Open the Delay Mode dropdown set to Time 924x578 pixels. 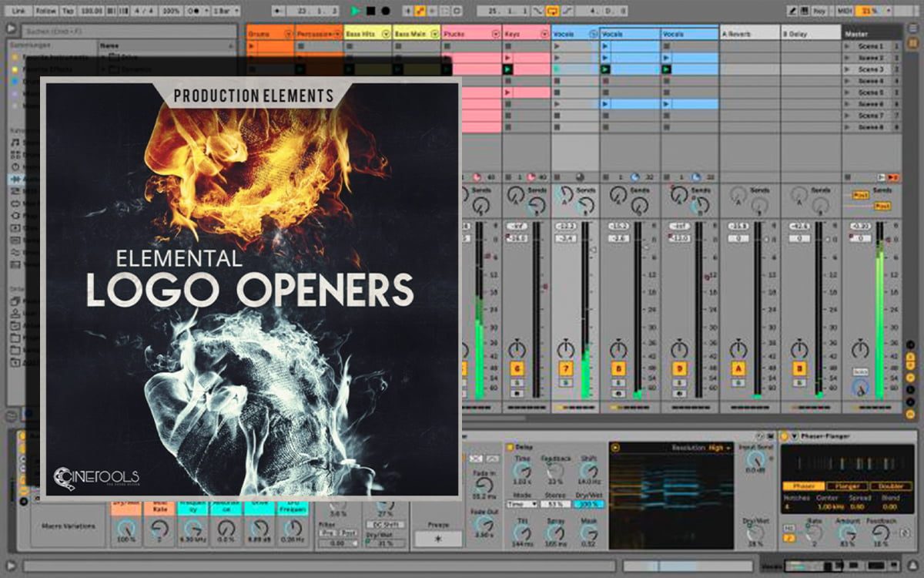tap(522, 503)
